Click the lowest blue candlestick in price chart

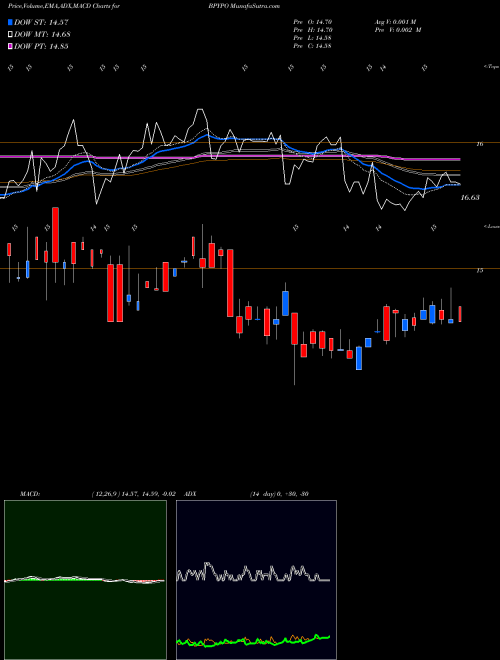[x=359, y=358]
